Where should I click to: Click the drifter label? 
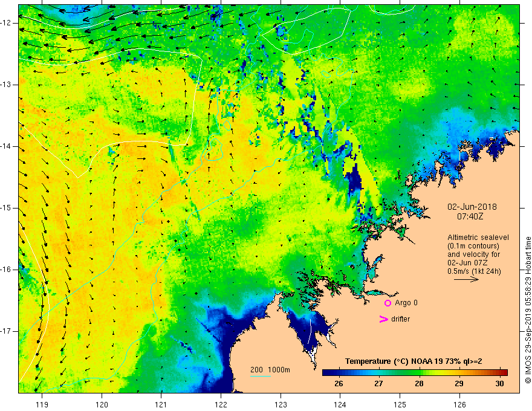tap(400, 319)
